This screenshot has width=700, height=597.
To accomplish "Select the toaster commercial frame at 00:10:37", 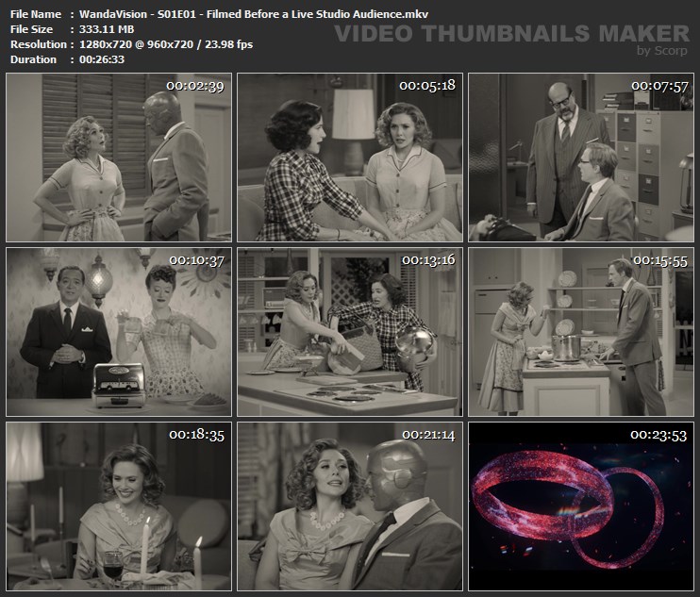I will pos(119,332).
